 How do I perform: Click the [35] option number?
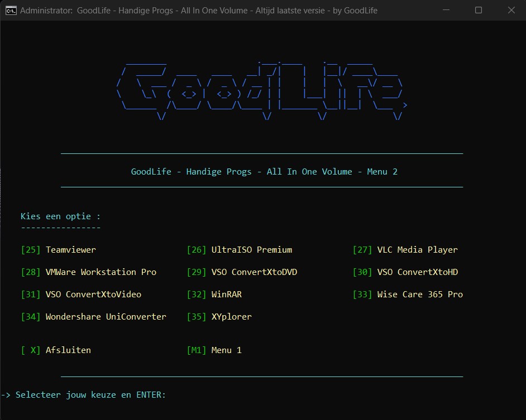tap(196, 317)
